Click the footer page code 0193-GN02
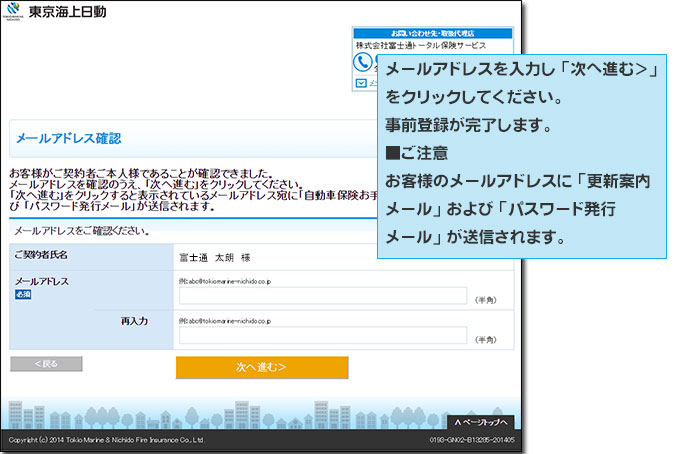The width and height of the screenshot is (690, 454). coord(471,439)
